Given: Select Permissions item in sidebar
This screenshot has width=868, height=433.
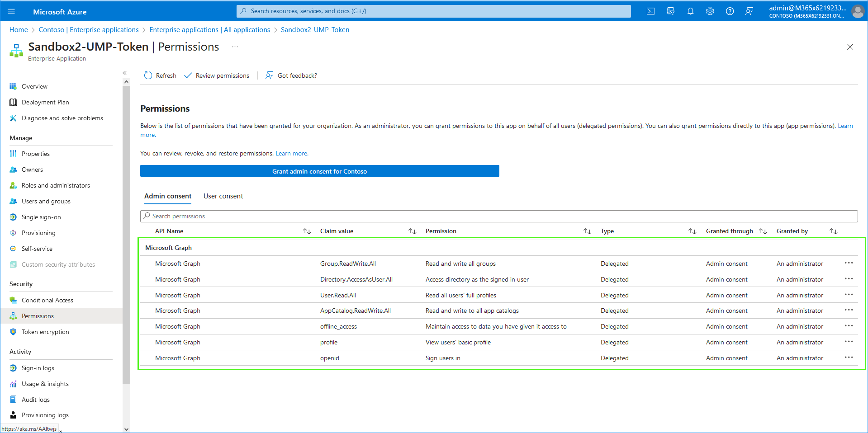Looking at the screenshot, I should [61, 316].
